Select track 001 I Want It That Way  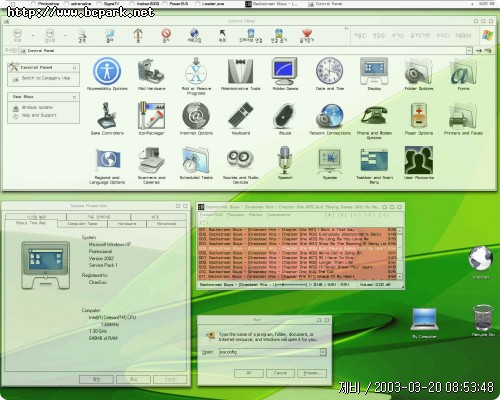tap(297, 230)
